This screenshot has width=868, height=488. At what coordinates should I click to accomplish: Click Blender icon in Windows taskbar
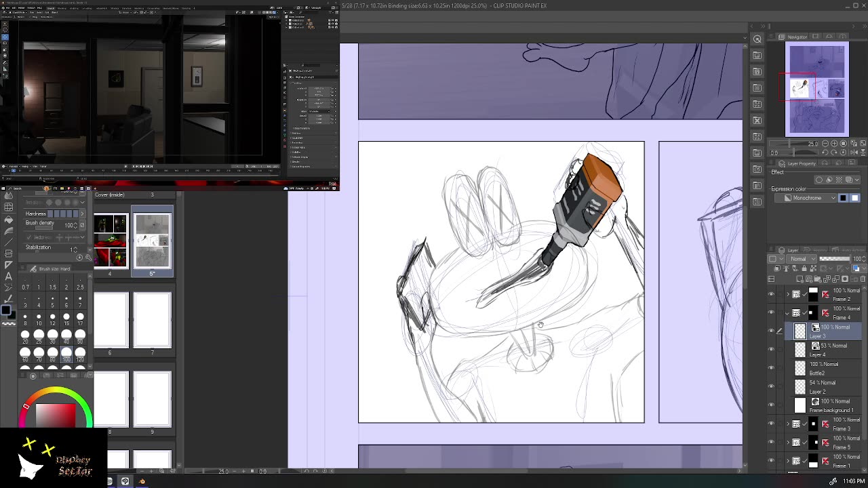pyautogui.click(x=142, y=481)
